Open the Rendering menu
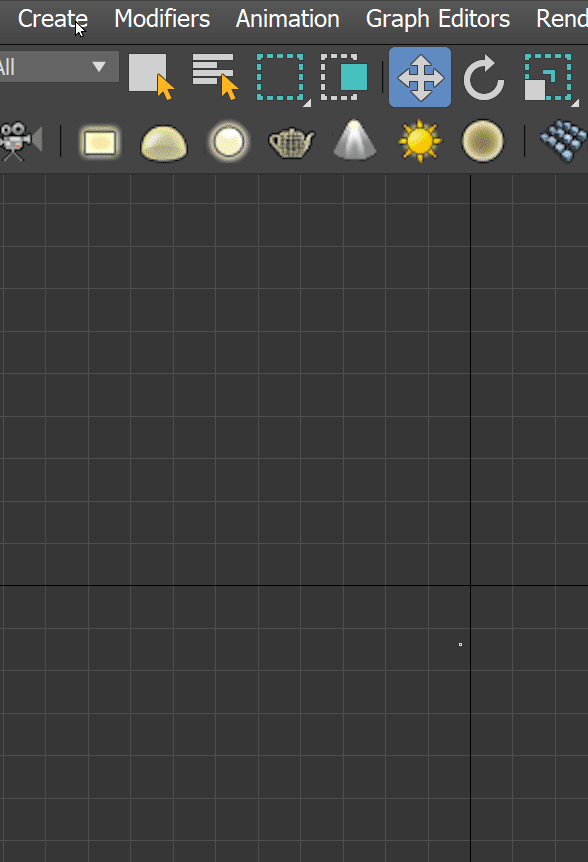This screenshot has height=862, width=588. pos(562,19)
